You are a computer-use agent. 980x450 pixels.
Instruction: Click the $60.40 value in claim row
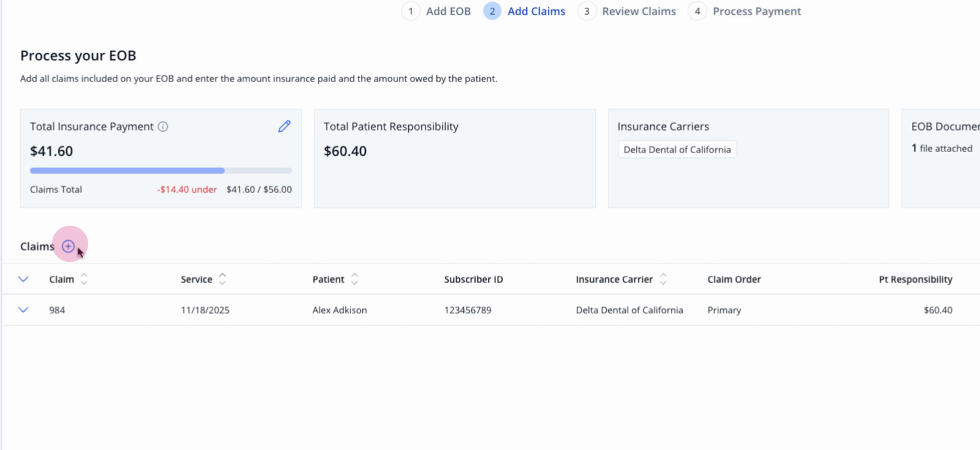pyautogui.click(x=938, y=310)
